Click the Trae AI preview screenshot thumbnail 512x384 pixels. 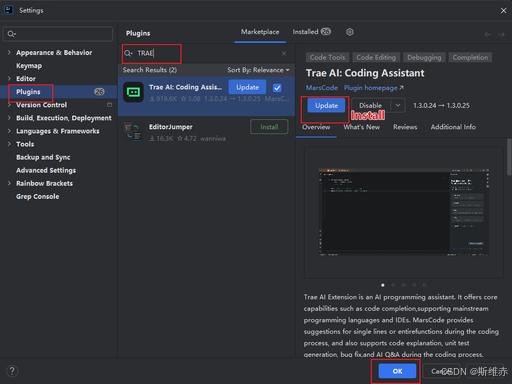[404, 212]
